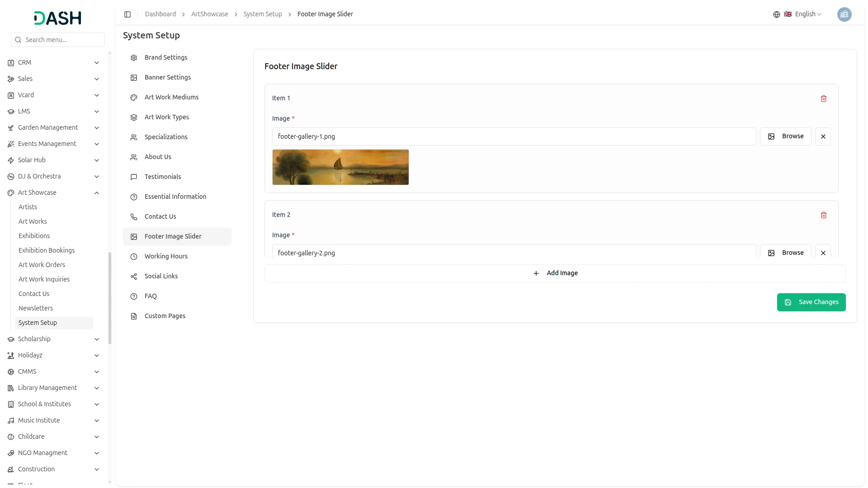Image resolution: width=868 pixels, height=488 pixels.
Task: Click Save Changes button
Action: 811,302
